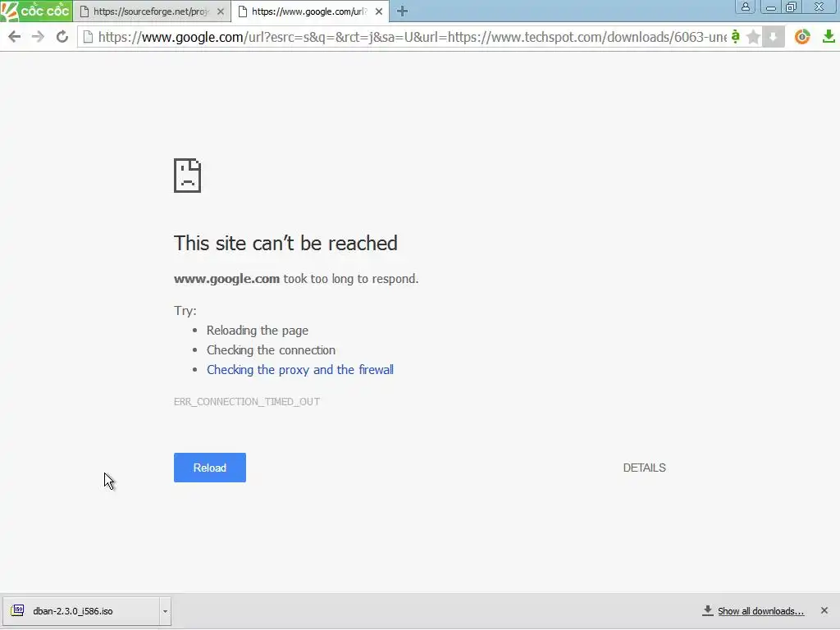
Task: Go forward using the forward arrow
Action: point(38,36)
